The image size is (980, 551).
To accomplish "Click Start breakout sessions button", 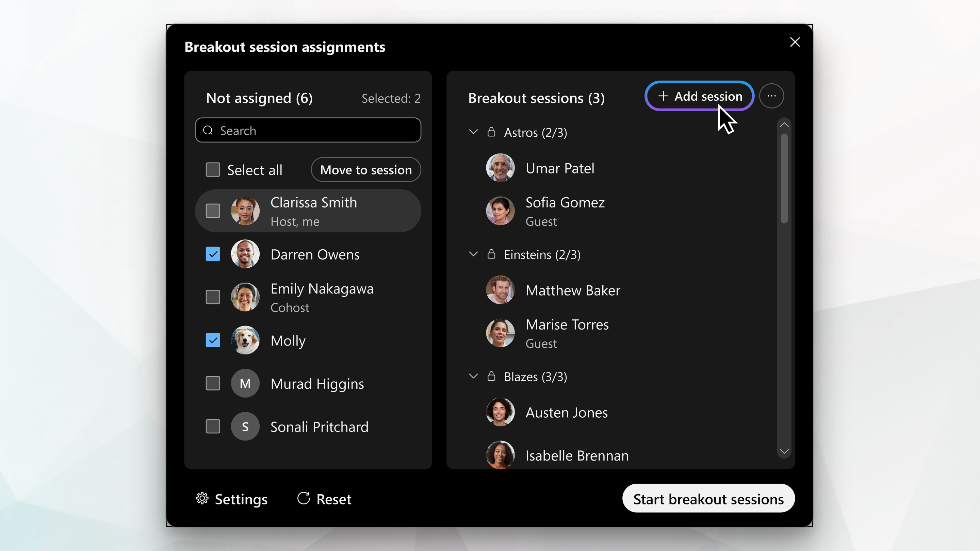I will coord(708,499).
